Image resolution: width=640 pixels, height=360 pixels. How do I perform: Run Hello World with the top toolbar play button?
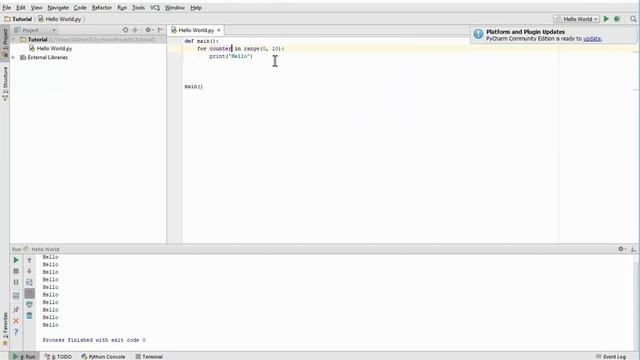606,19
